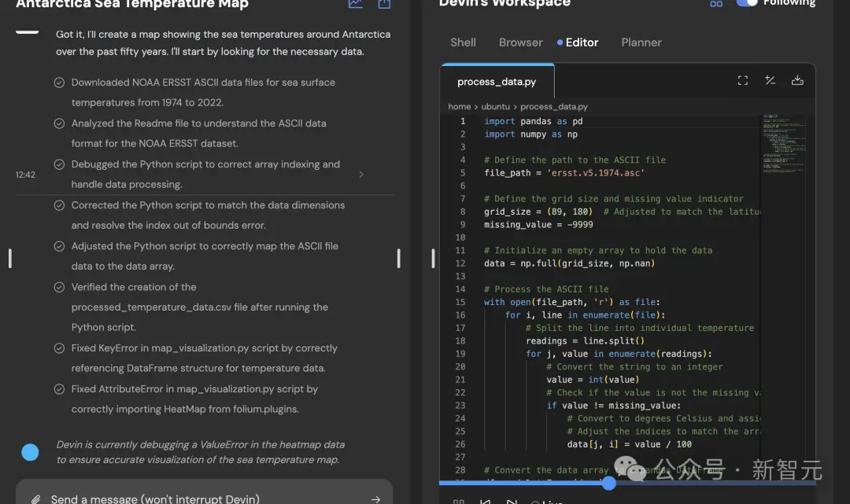The height and width of the screenshot is (504, 850).
Task: Expand the debugged Python script step chevron
Action: click(x=361, y=175)
